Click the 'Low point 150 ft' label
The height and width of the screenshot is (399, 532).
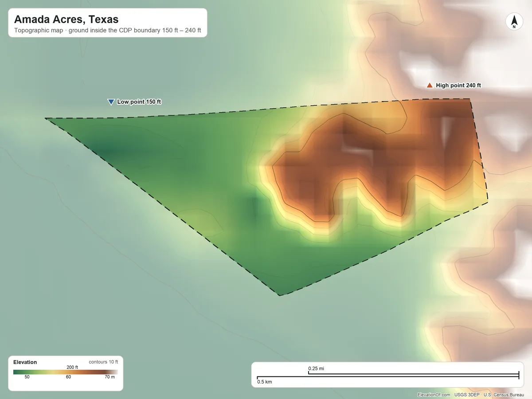[139, 102]
